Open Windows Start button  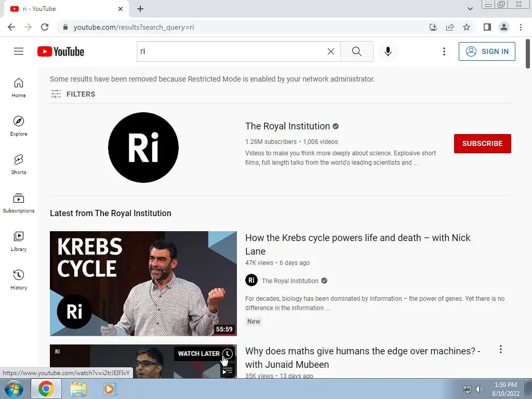14,389
